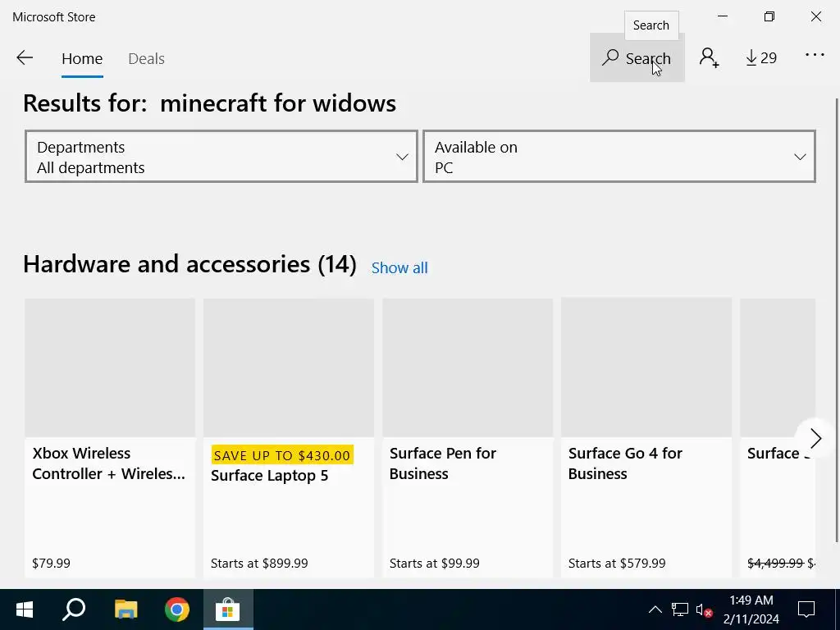
Task: Open taskbar search magnifier
Action: coord(74,609)
